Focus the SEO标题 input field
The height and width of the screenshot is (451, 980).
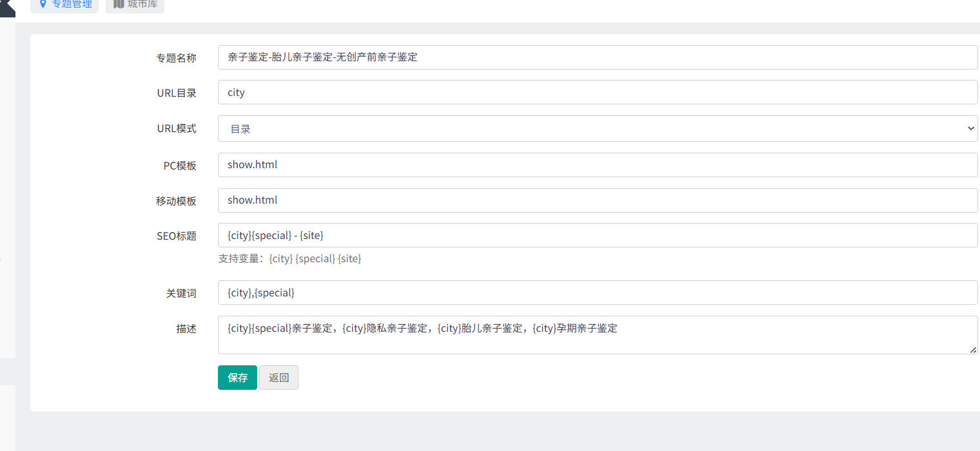pos(598,235)
